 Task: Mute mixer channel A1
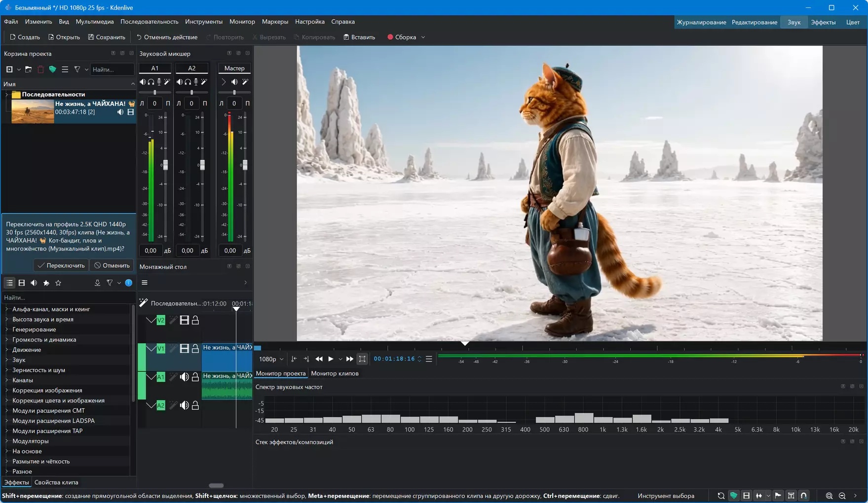[x=143, y=82]
